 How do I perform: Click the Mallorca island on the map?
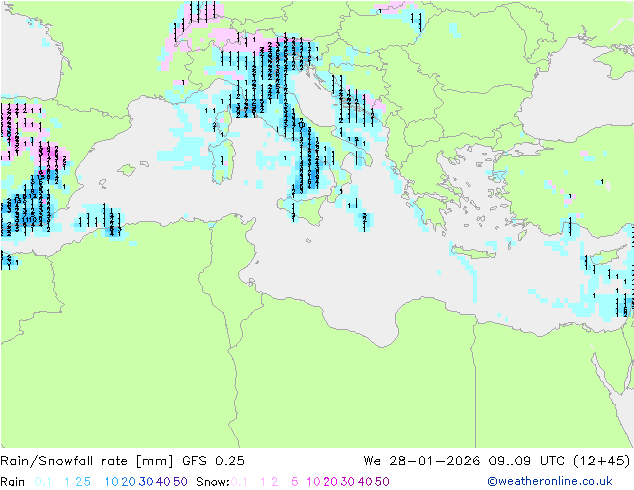(x=127, y=170)
